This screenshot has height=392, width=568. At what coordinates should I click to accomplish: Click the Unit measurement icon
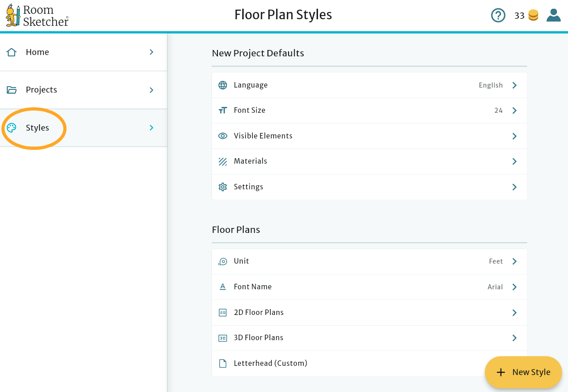point(223,261)
